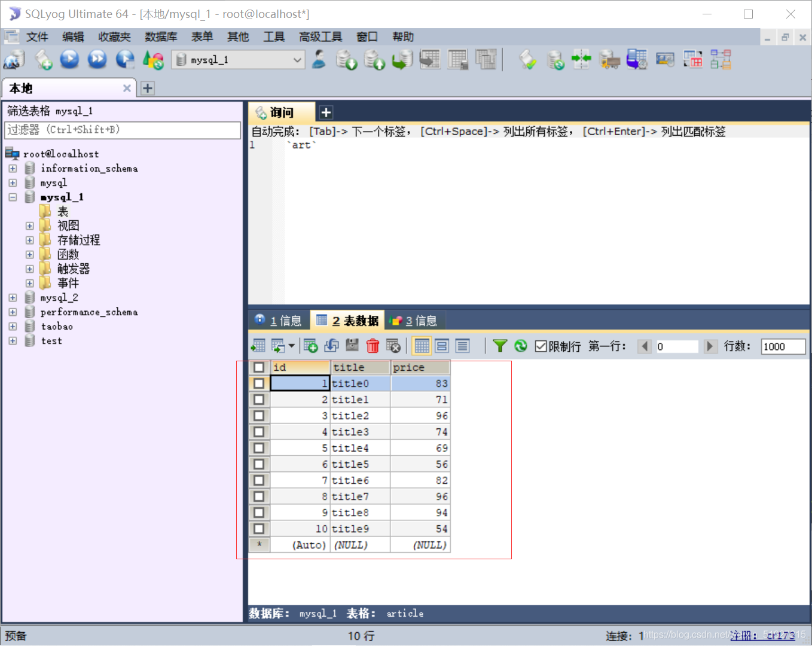The height and width of the screenshot is (646, 812).
Task: Click the id column header
Action: click(x=301, y=367)
